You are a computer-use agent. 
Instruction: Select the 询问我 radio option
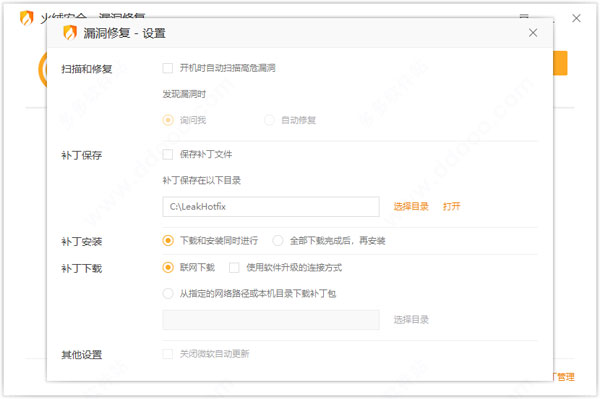(168, 120)
